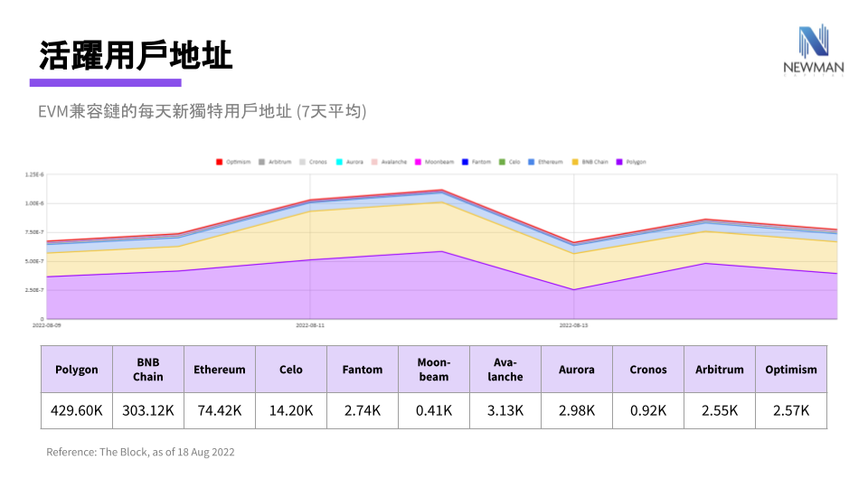The width and height of the screenshot is (868, 488).
Task: Click the cyan Aurora legend swatch
Action: click(339, 162)
